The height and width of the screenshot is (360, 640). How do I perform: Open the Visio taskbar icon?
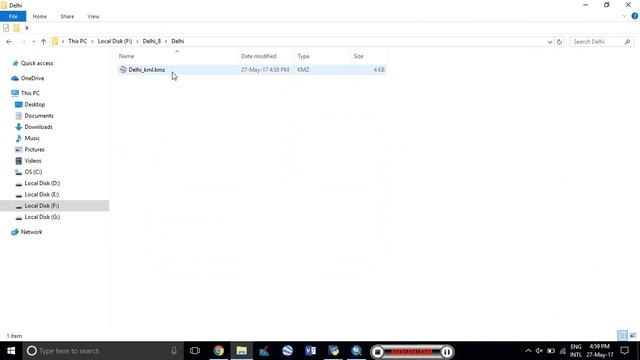coord(311,351)
